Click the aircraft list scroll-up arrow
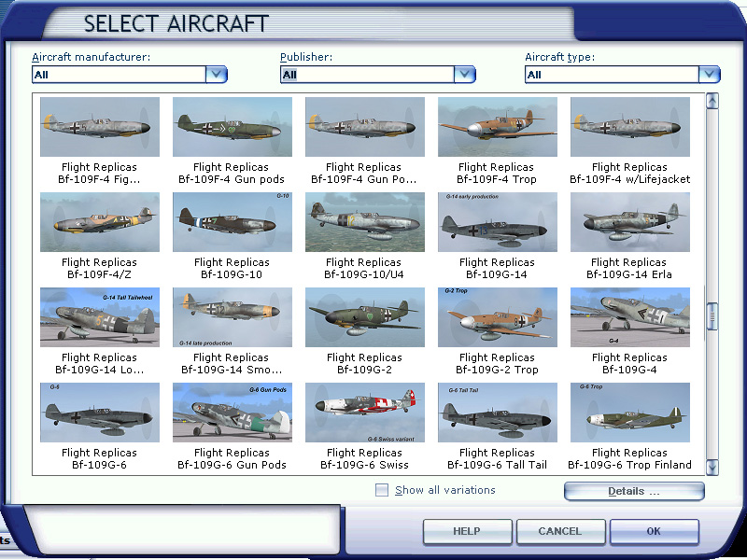 [712, 101]
